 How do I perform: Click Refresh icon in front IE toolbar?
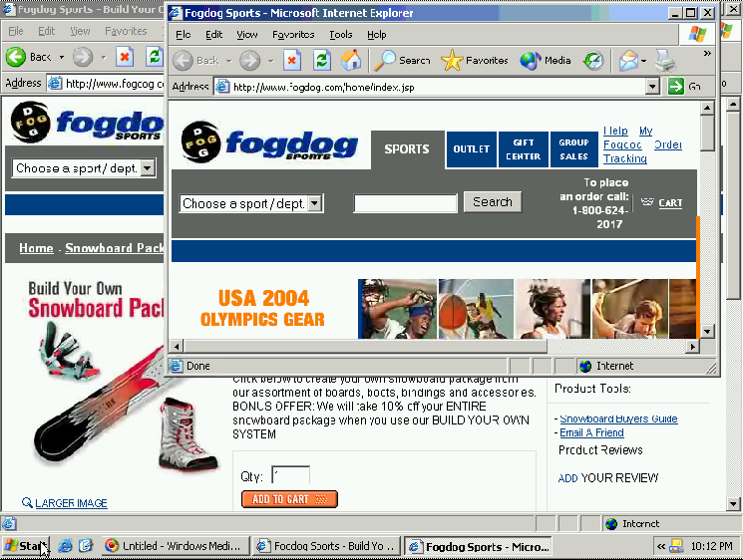(x=322, y=61)
